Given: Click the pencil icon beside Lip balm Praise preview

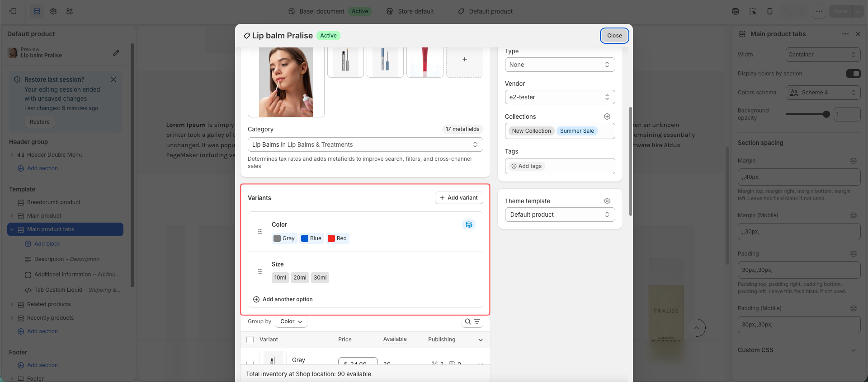Looking at the screenshot, I should (x=116, y=53).
